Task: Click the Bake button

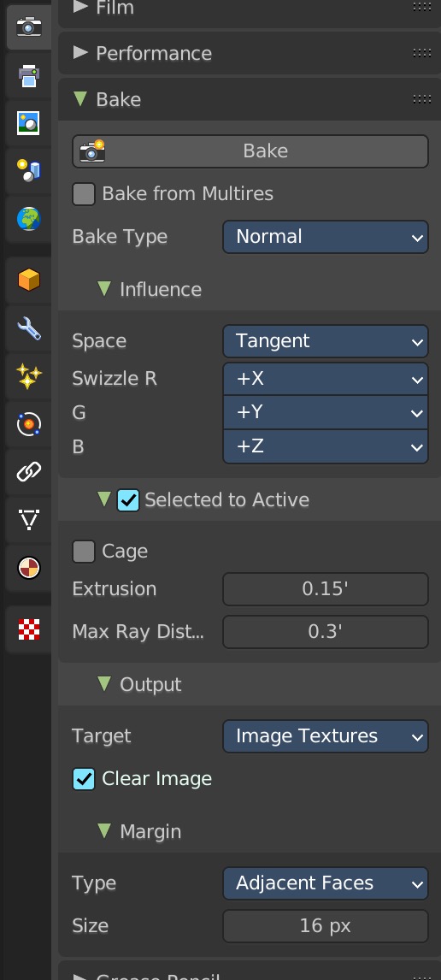Action: point(250,151)
